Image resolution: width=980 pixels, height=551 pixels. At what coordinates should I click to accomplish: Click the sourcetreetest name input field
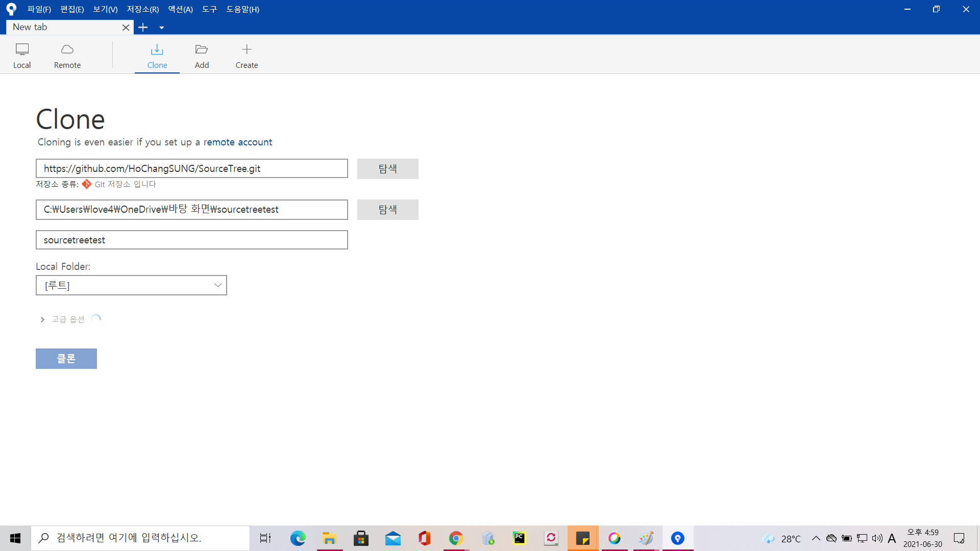191,240
